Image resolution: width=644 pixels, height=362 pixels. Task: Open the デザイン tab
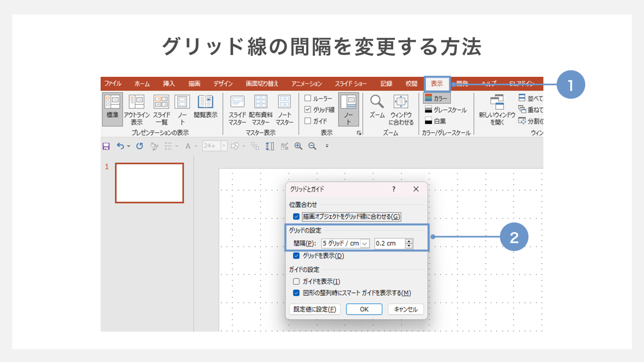pos(223,84)
